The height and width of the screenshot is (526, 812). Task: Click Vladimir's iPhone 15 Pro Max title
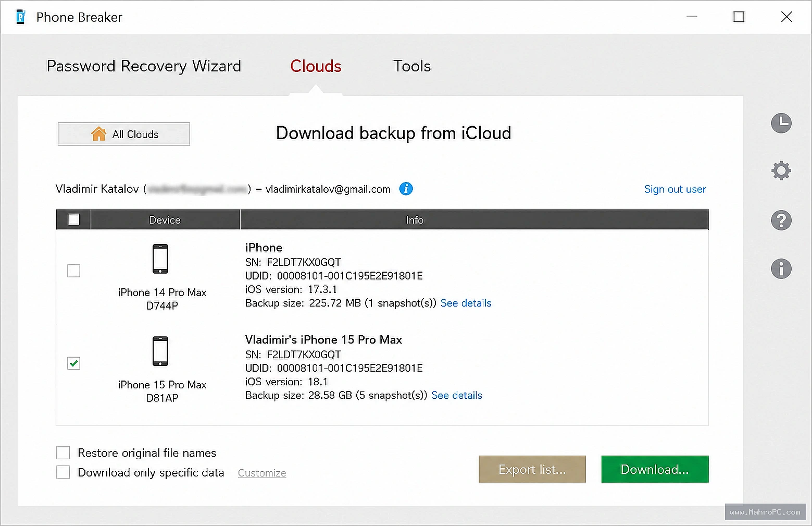(323, 340)
